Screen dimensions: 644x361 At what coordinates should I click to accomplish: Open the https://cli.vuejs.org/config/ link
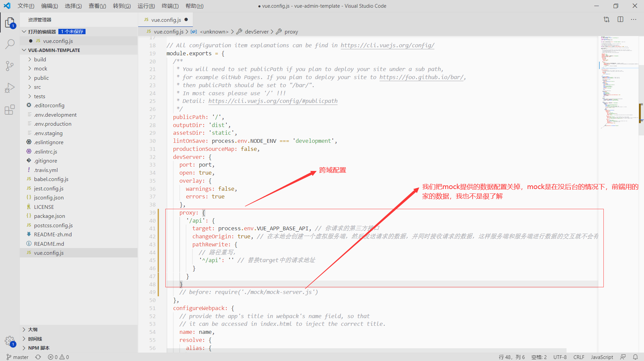pos(387,45)
